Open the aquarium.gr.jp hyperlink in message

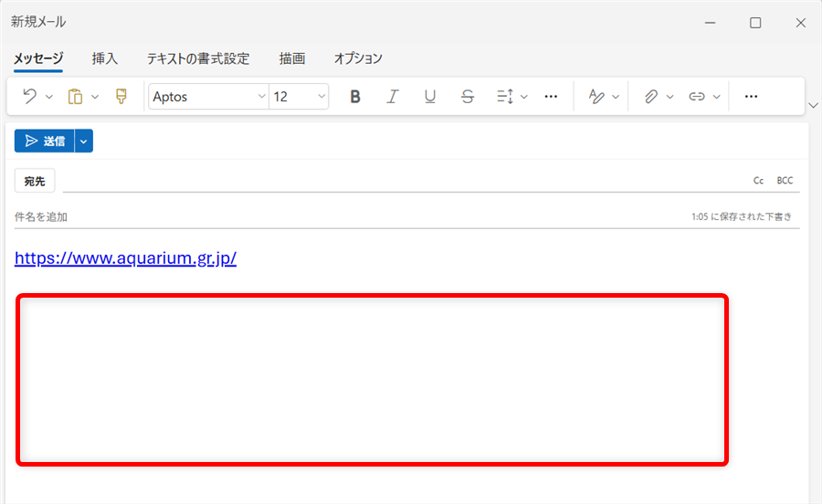(125, 257)
